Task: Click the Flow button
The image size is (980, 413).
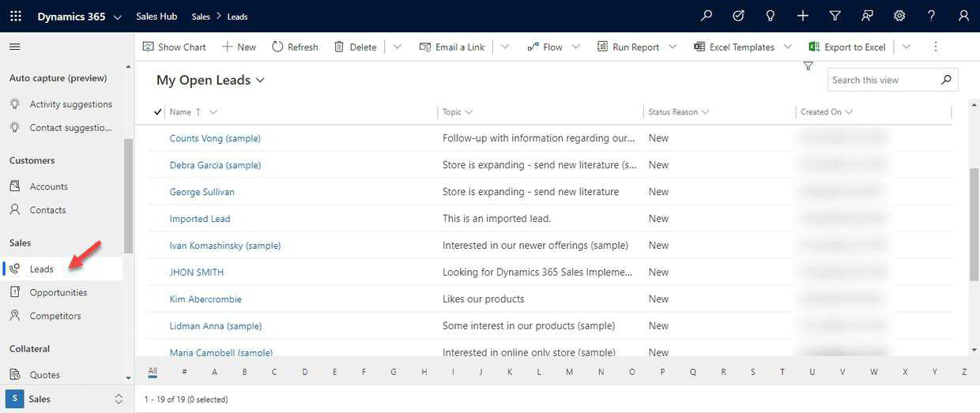Action: [545, 47]
